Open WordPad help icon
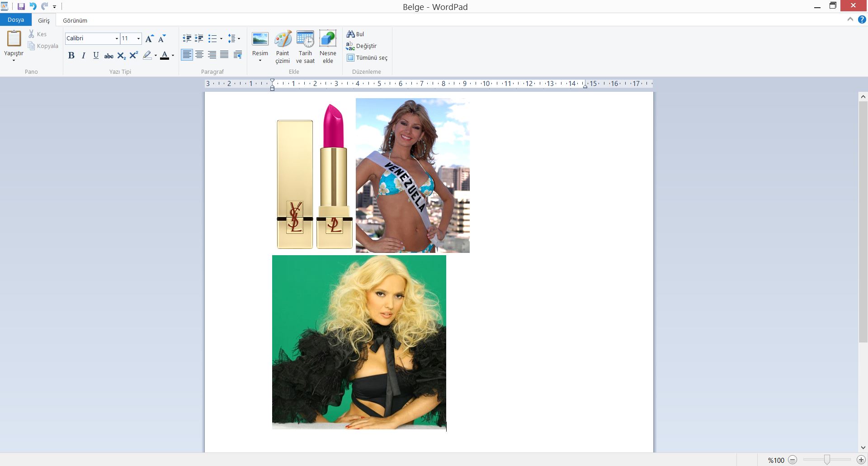Viewport: 868px width, 466px height. tap(862, 19)
